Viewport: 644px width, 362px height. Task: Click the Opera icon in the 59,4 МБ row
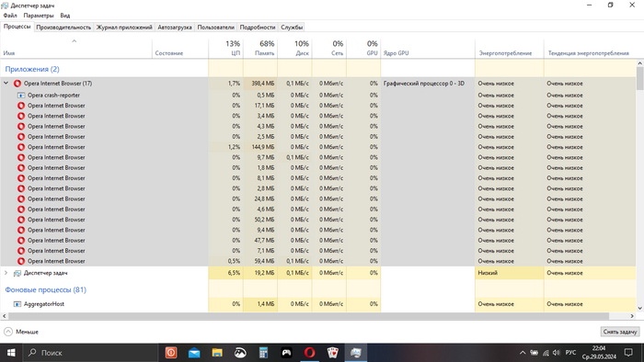(21, 261)
